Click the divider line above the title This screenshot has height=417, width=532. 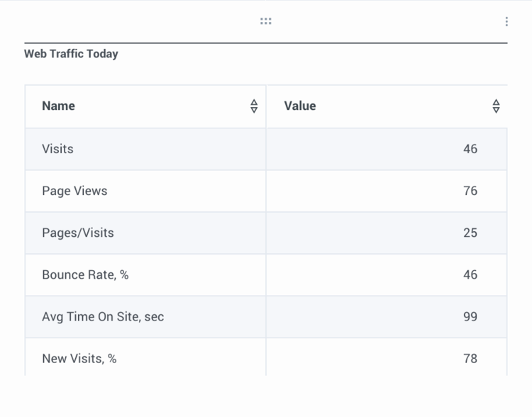pos(266,43)
